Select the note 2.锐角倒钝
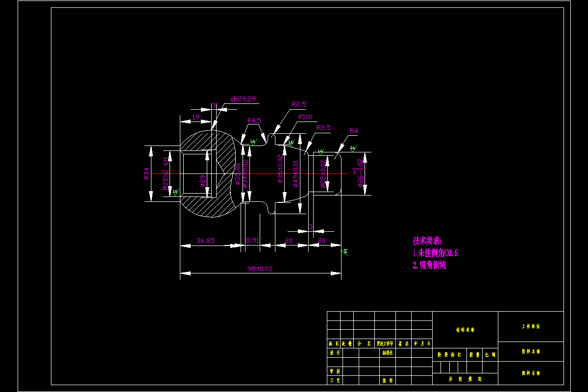Viewport: 588px width, 392px height. pos(429,265)
